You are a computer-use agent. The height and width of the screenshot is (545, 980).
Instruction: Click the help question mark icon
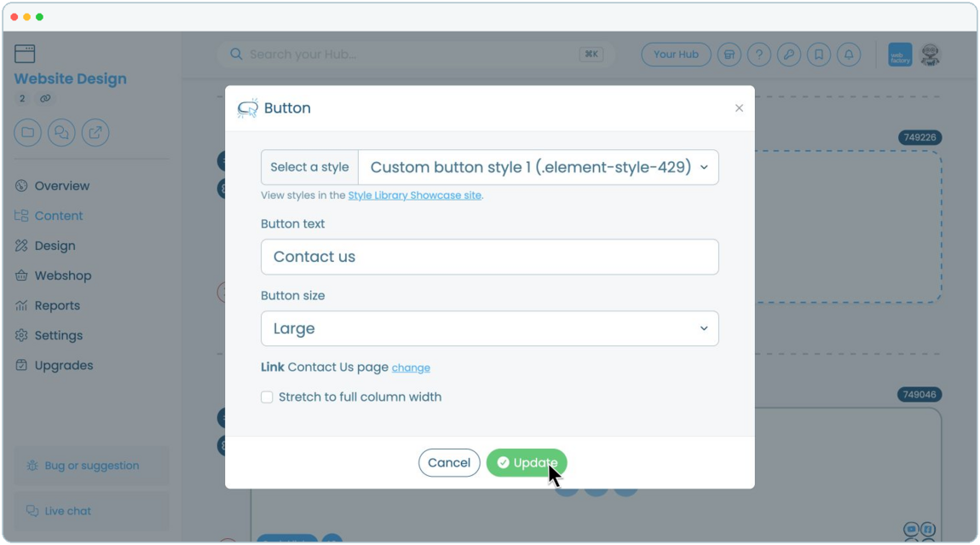(758, 55)
